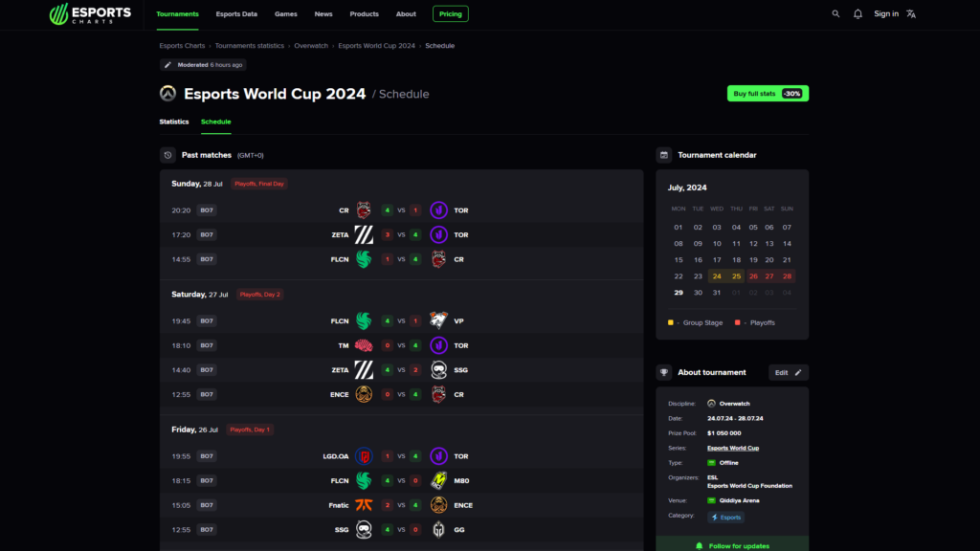Click the clock icon next to Past matches
This screenshot has height=551, width=980.
click(168, 155)
